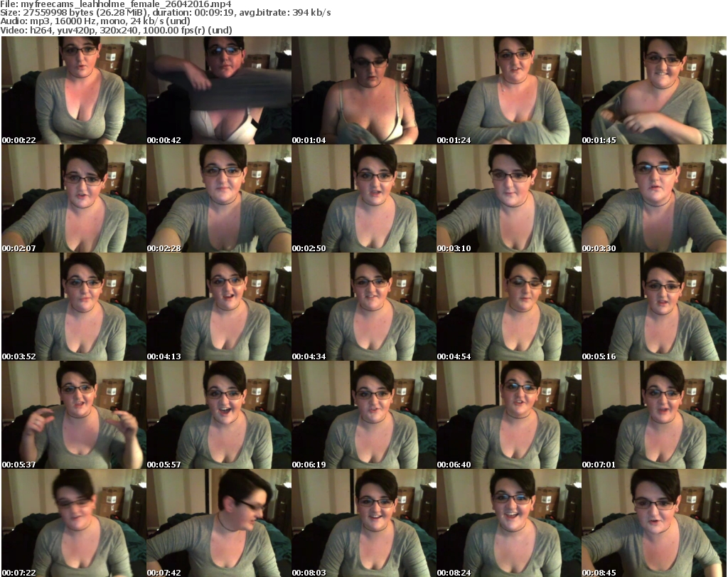Click the thumbnail labeled 00:06:40
The image size is (728, 577).
tap(509, 415)
